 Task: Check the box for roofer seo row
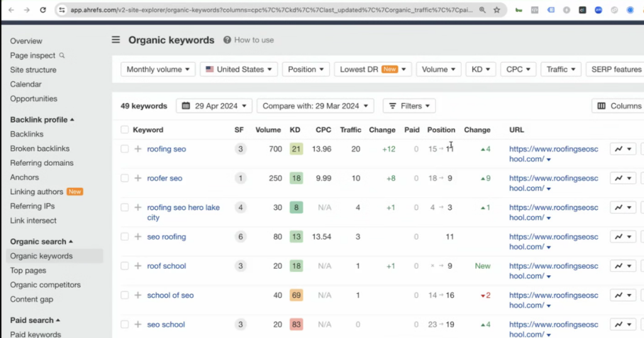(x=125, y=178)
